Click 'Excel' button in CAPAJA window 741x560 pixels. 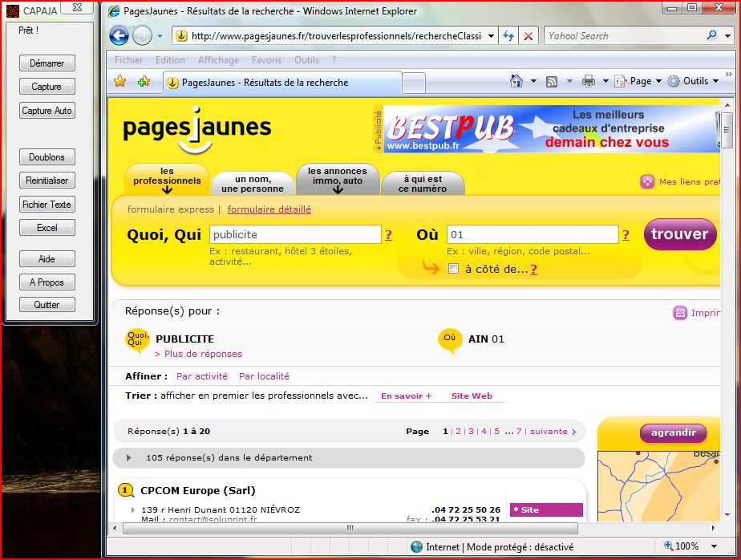[47, 228]
